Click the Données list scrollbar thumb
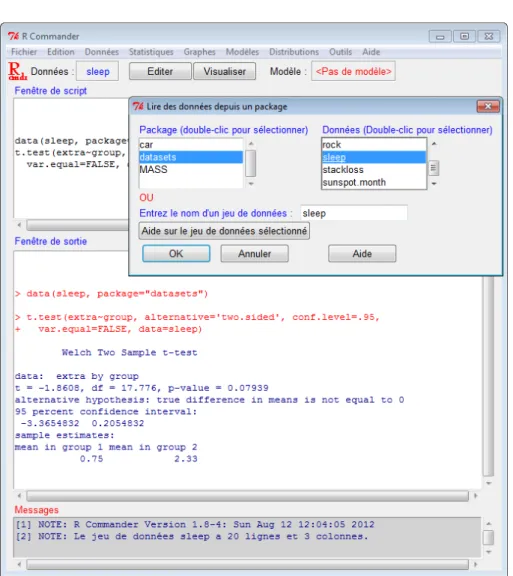Image resolution: width=513 pixels, height=576 pixels. tap(434, 168)
